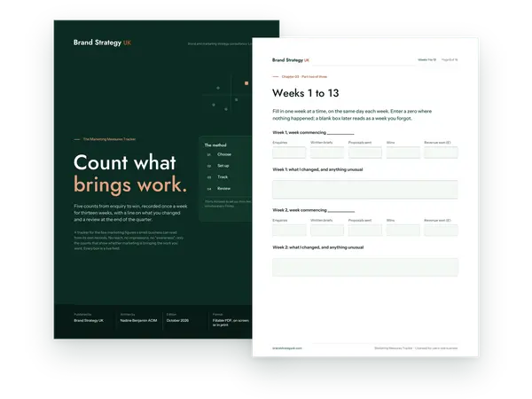Image resolution: width=532 pixels, height=399 pixels.
Task: Click the Week 1 what I changed notes box
Action: (x=365, y=190)
